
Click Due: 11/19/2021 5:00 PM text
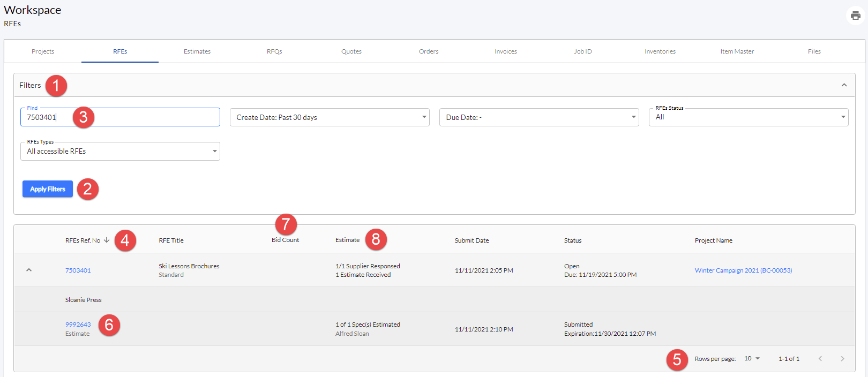[x=600, y=275]
